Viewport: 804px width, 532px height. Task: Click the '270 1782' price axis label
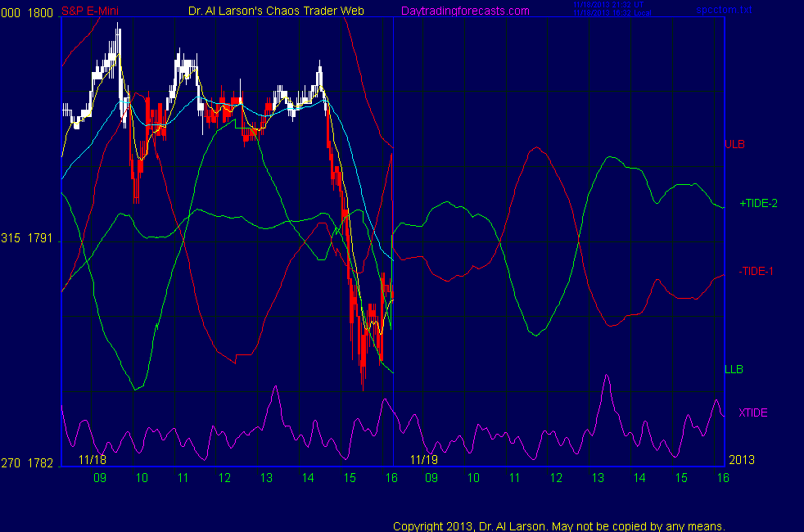point(27,462)
